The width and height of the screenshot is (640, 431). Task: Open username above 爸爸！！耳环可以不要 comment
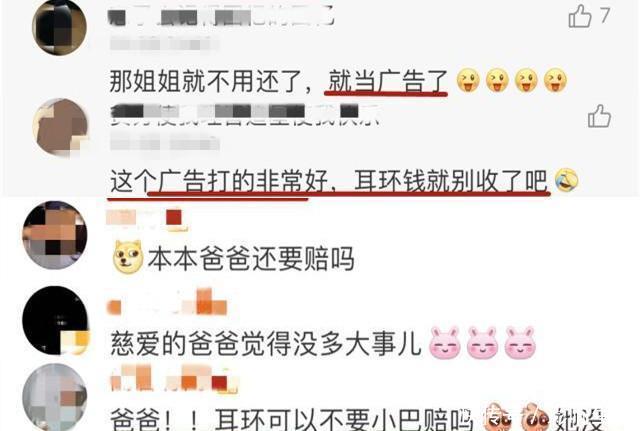173,378
